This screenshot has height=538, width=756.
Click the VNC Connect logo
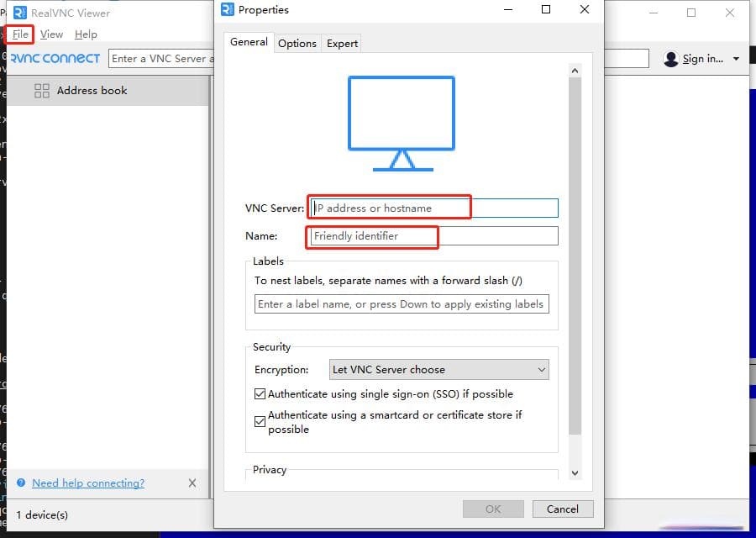(x=55, y=58)
